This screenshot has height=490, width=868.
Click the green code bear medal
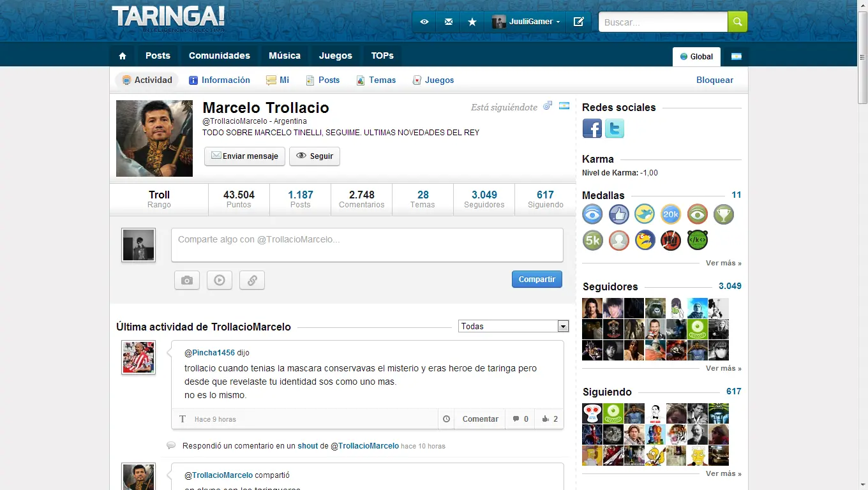698,240
